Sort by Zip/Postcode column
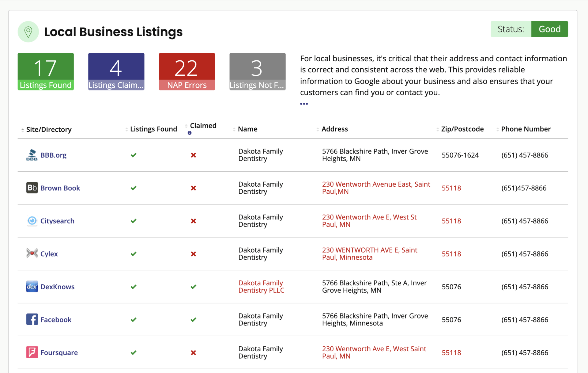This screenshot has height=373, width=588. (462, 129)
